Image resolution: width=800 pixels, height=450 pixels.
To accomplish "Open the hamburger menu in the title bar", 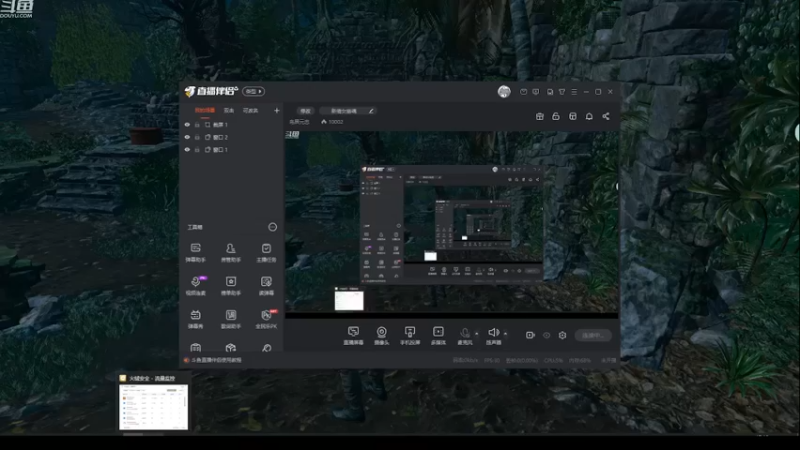I will pos(574,92).
